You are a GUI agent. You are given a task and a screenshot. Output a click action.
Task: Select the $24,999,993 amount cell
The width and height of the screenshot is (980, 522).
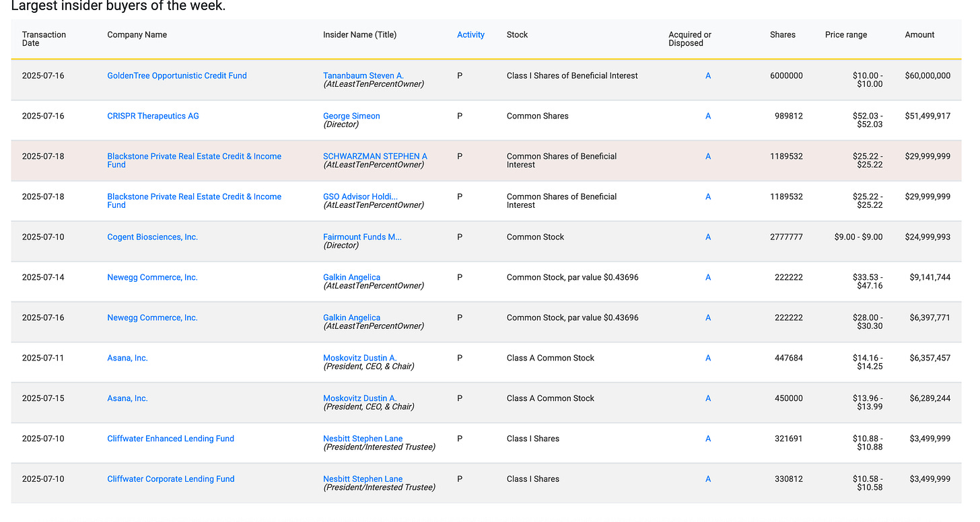point(928,237)
